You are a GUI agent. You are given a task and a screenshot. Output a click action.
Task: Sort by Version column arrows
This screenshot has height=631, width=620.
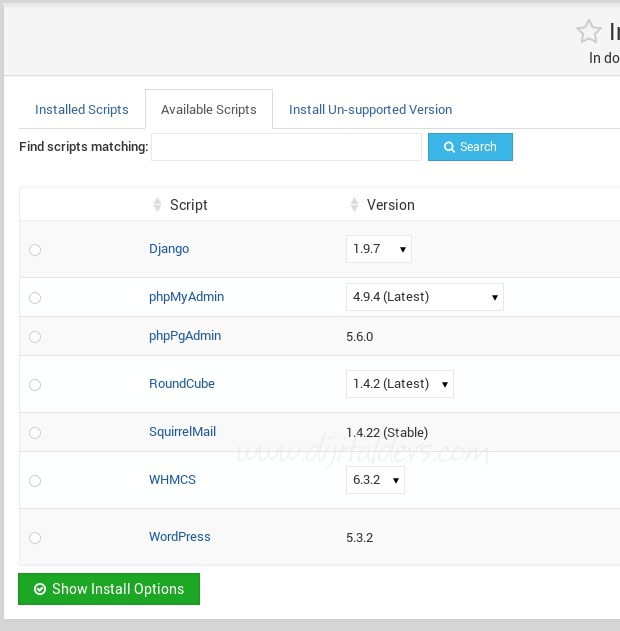point(354,204)
